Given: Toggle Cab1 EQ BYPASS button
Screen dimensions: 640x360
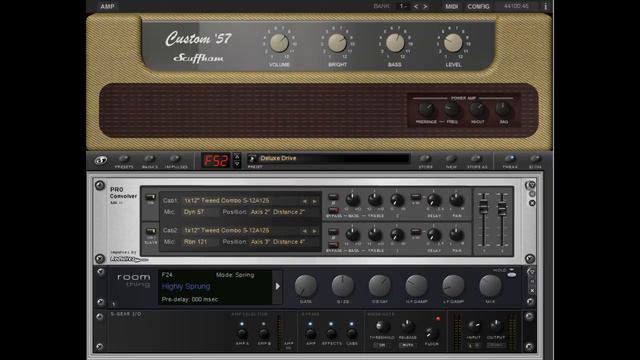Looking at the screenshot, I should (x=333, y=210).
